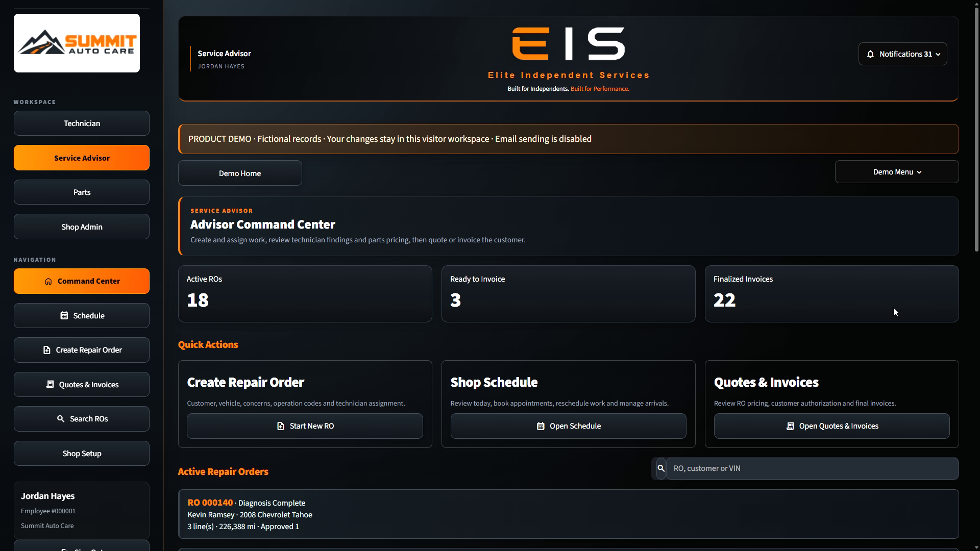Click the Summit Auto Care logo

point(77,43)
